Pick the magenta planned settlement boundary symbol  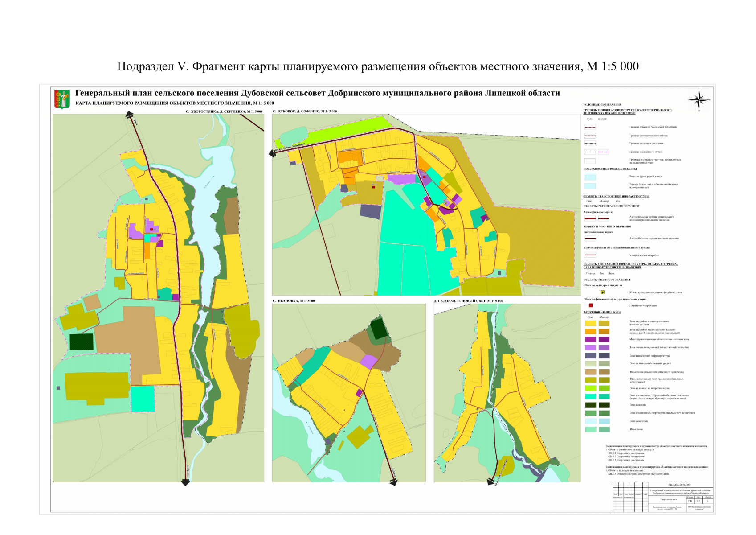(603, 152)
